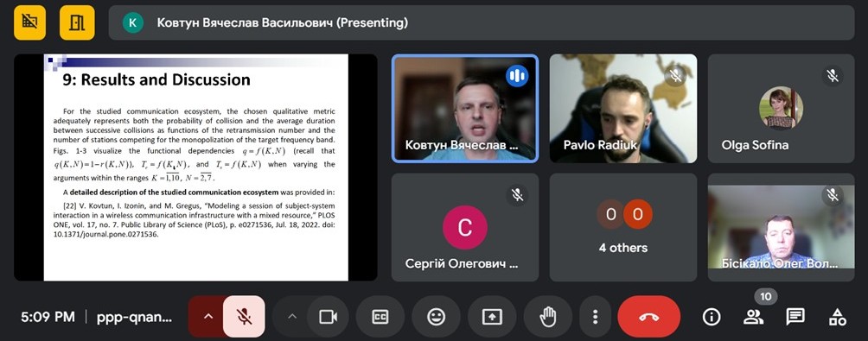The image size is (868, 341).
Task: Expand audio settings arrow beside the microphone
Action: coord(207,317)
